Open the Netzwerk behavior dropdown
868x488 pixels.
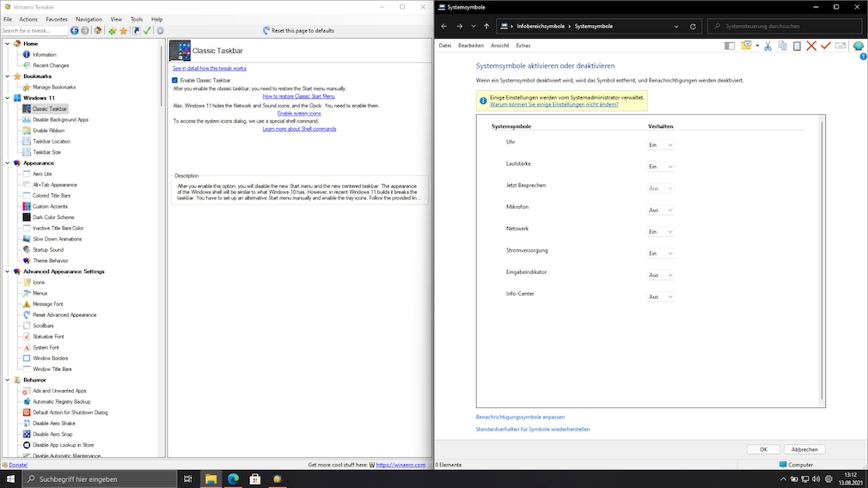[x=660, y=232]
